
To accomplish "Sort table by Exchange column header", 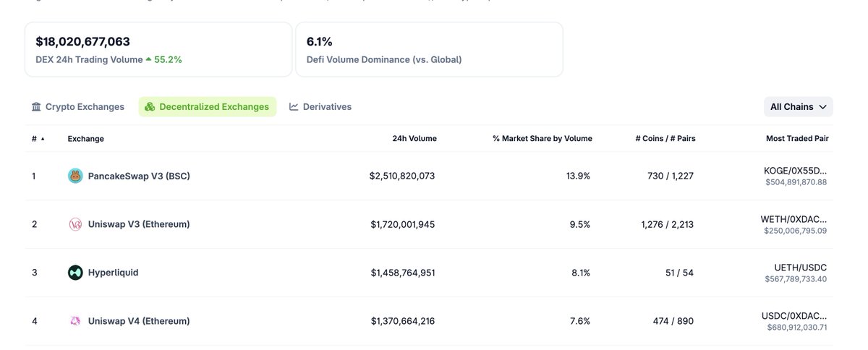I will (85, 139).
